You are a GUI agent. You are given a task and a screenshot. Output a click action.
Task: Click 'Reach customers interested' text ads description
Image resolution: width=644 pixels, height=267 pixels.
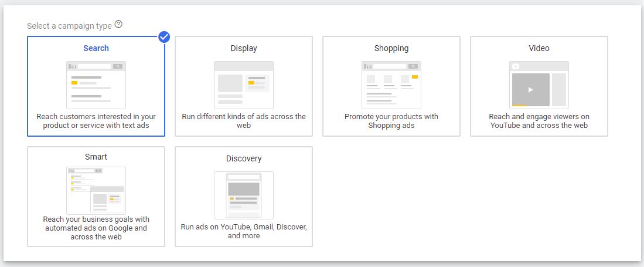coord(96,121)
